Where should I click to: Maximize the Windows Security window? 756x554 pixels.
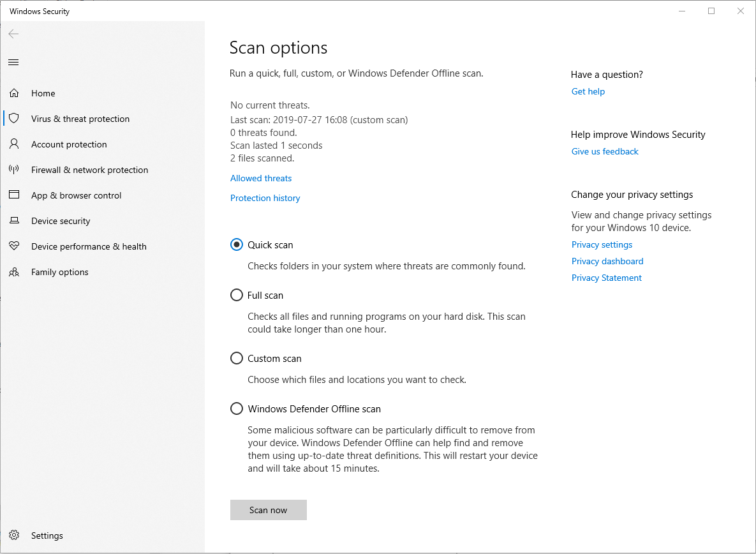[711, 11]
